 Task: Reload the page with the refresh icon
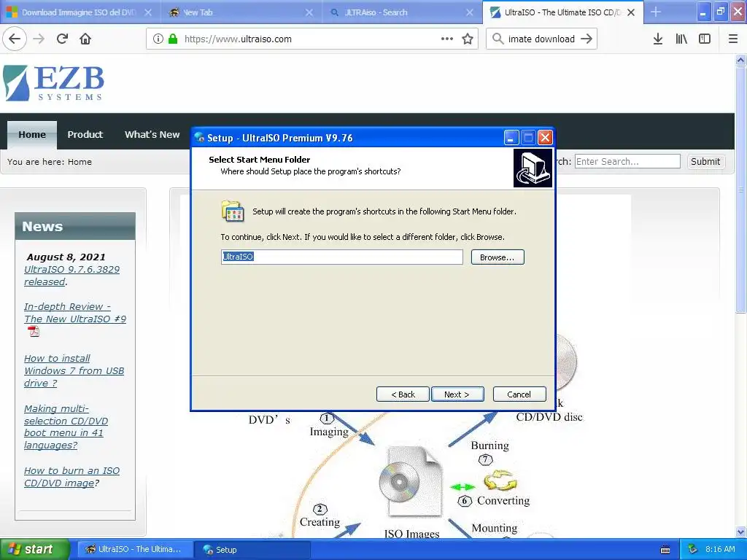pyautogui.click(x=62, y=39)
